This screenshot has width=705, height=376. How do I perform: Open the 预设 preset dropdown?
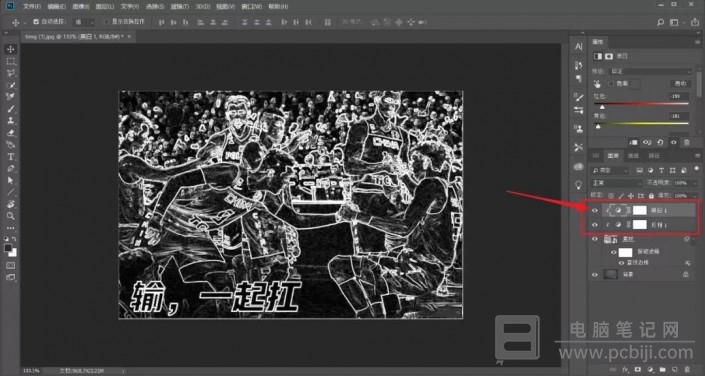650,71
